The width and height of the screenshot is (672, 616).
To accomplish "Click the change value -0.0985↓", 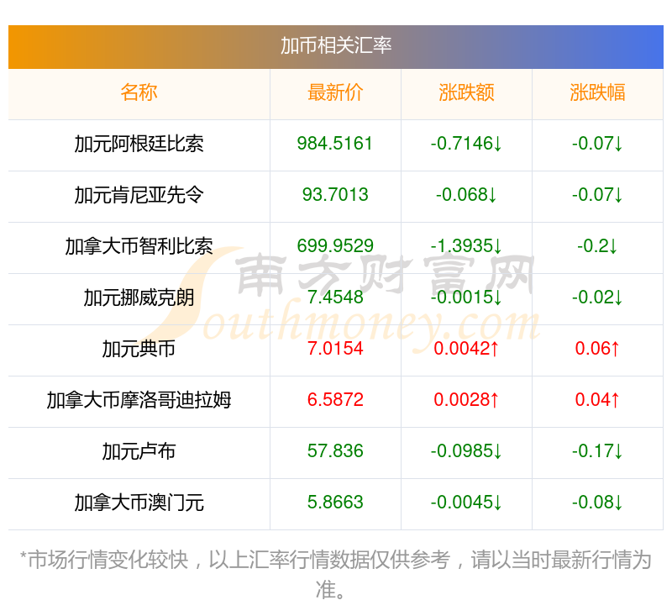I will coord(466,451).
